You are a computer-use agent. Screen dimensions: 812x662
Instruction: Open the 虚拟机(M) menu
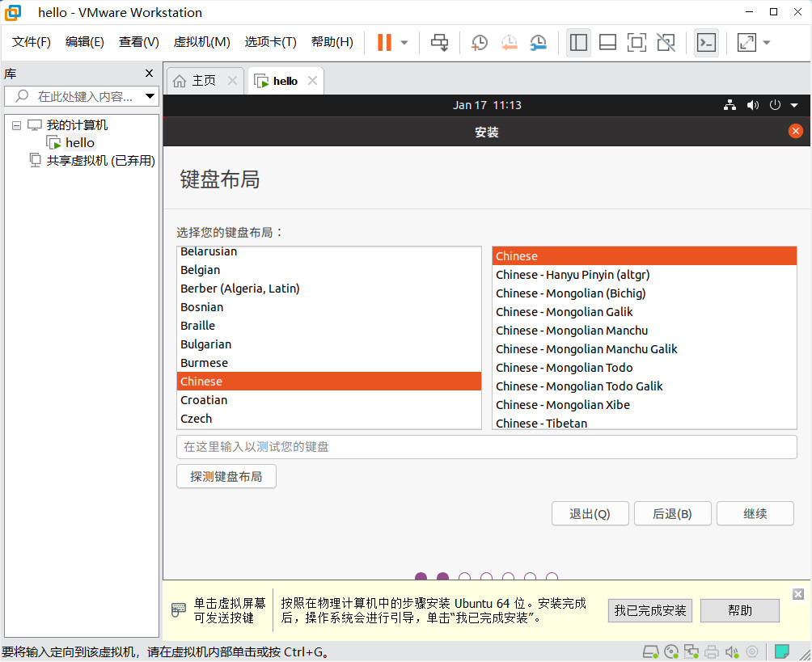click(x=201, y=42)
